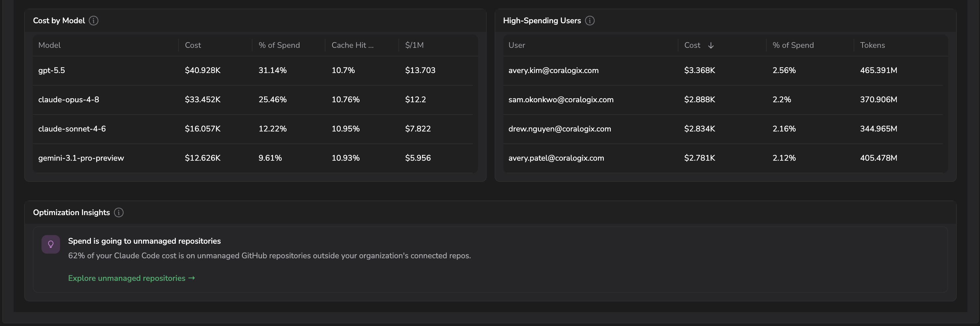Screen dimensions: 980x326
Task: Click the $16.057K cost cell
Action: (203, 129)
